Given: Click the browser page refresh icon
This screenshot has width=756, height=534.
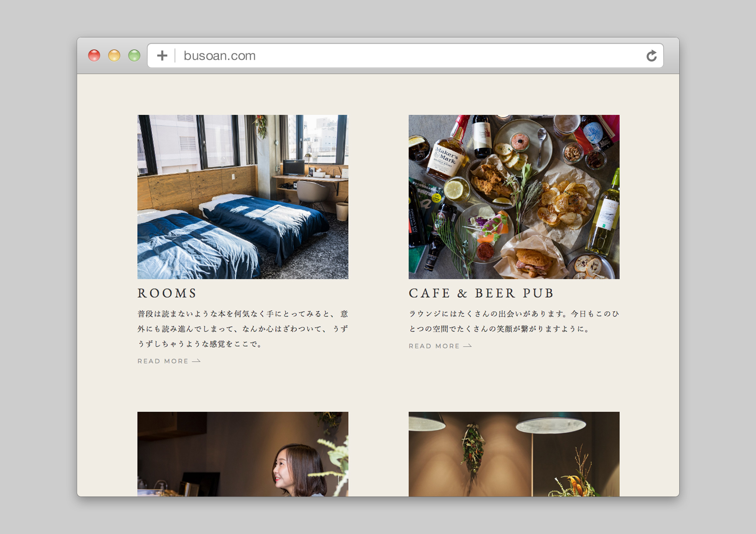Looking at the screenshot, I should (x=652, y=55).
